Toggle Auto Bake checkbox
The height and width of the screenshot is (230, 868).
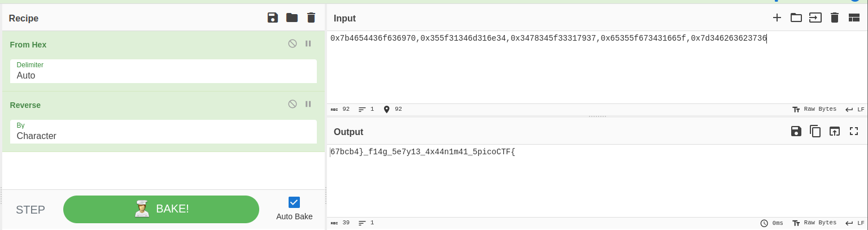294,202
